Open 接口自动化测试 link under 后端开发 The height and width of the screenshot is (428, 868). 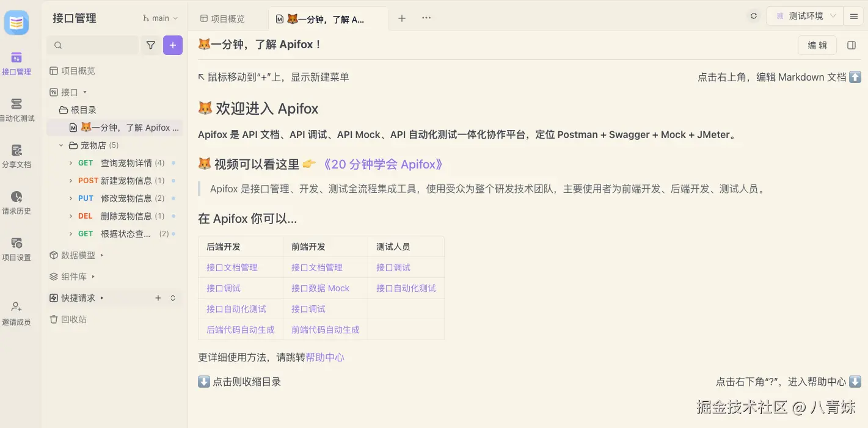(x=236, y=309)
